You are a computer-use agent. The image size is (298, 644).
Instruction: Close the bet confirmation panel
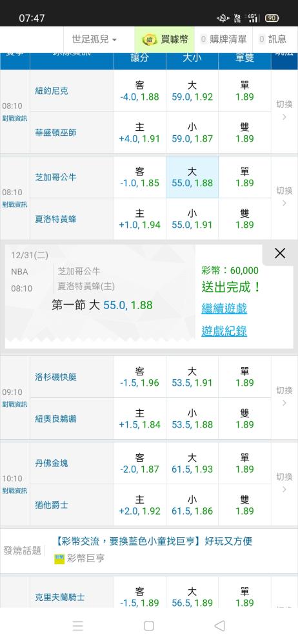(280, 253)
